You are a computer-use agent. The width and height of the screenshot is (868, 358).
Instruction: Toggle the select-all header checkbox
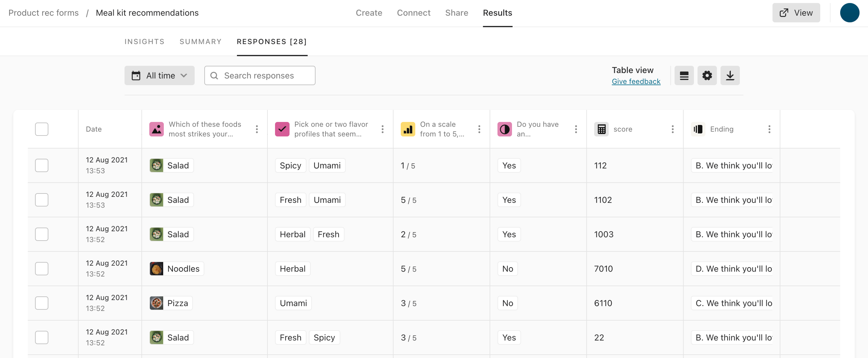(x=42, y=129)
